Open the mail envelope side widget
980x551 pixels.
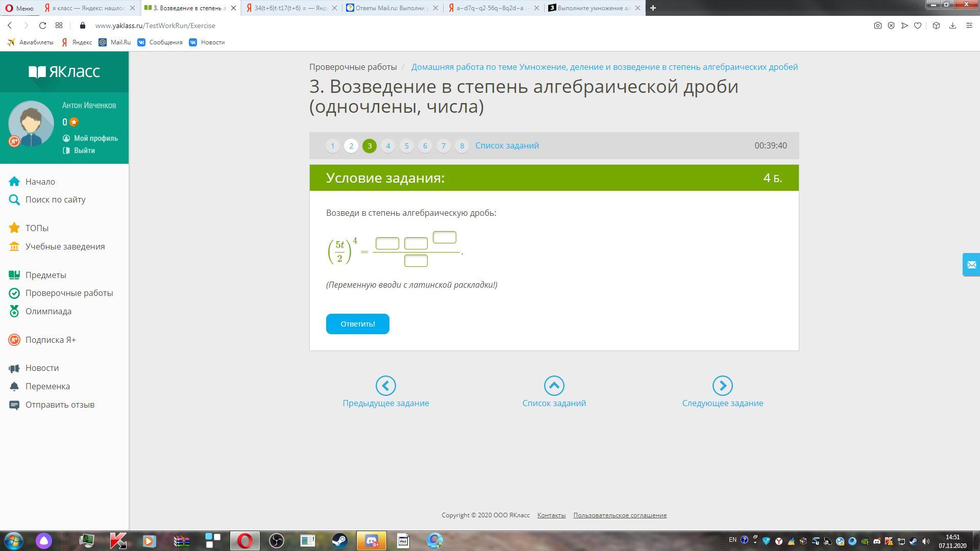pos(971,265)
